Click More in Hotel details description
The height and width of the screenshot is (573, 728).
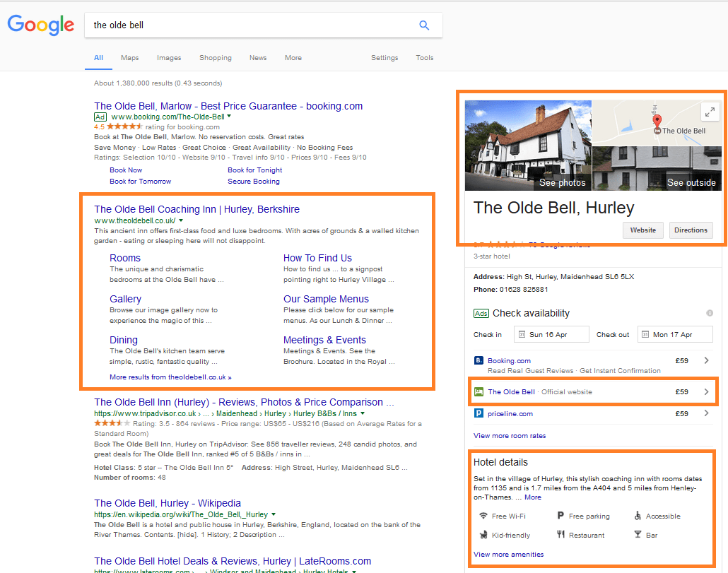[532, 497]
